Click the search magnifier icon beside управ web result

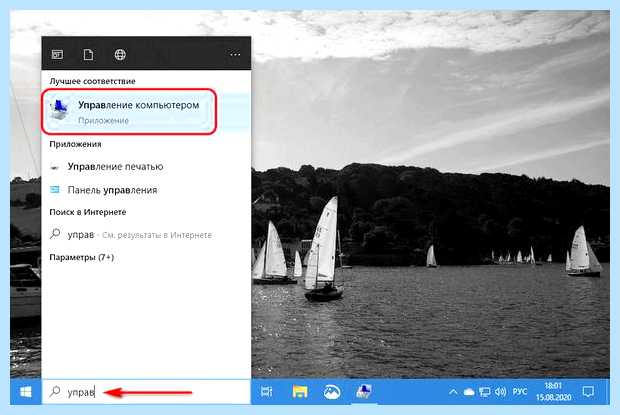(x=55, y=234)
